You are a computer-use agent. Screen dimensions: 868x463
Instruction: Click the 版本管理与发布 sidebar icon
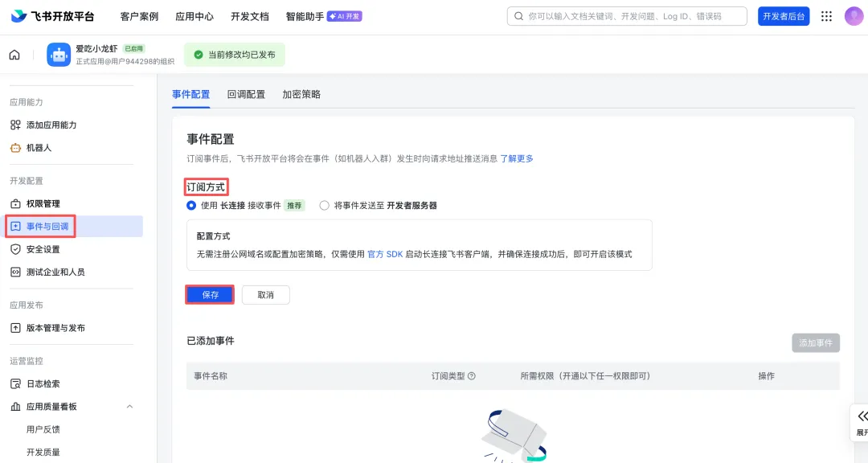click(x=15, y=327)
